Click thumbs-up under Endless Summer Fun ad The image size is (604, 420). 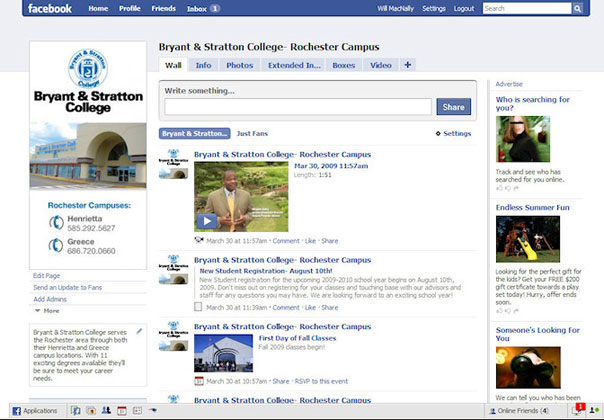pos(500,311)
